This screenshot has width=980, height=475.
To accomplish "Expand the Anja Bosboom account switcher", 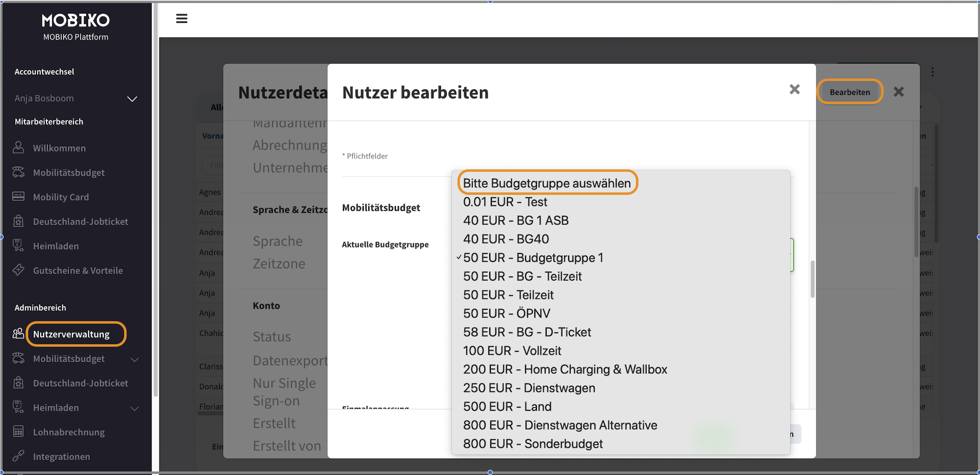I will (x=132, y=98).
